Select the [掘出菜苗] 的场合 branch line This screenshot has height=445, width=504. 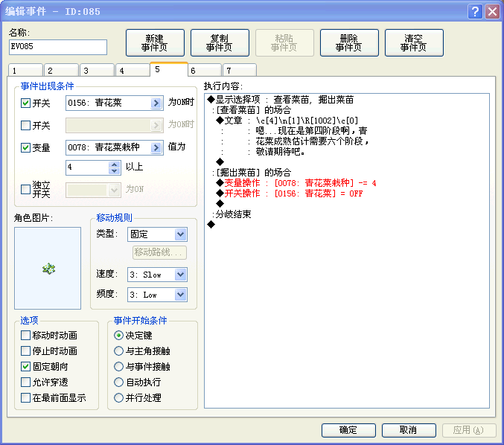coord(252,173)
